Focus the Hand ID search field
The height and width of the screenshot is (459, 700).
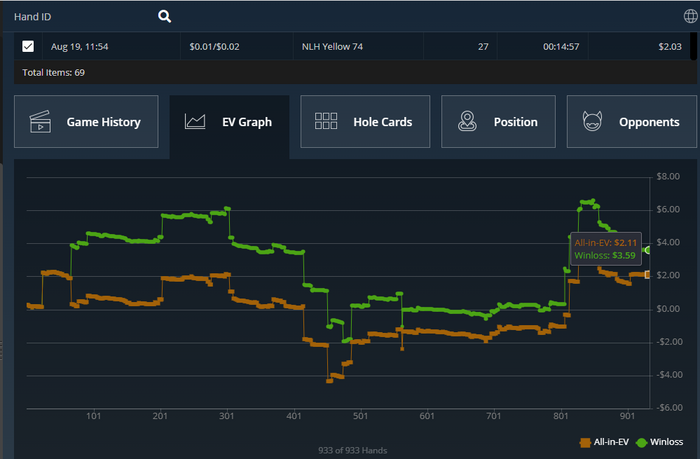[x=83, y=17]
